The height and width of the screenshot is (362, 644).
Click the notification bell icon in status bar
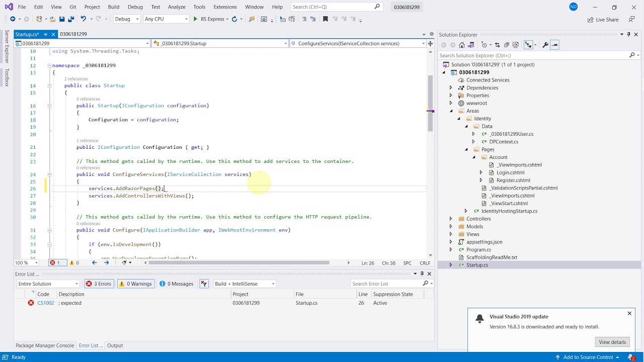631,357
